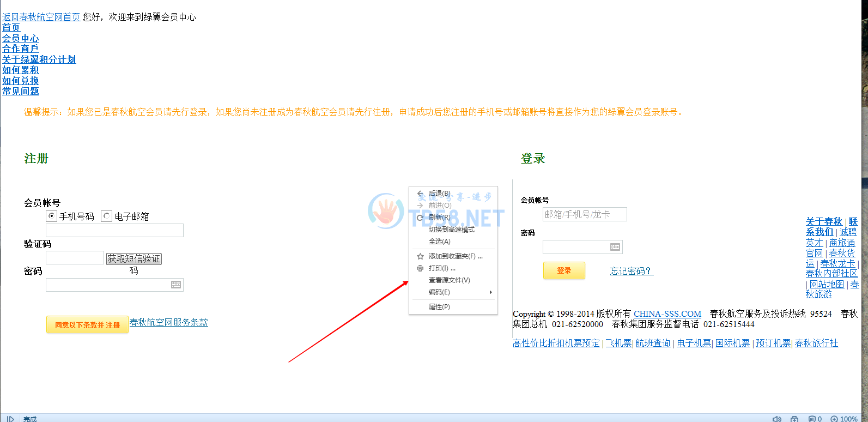Click the 邮箱/手机号/龙卡 login account field
This screenshot has width=868, height=422.
[585, 214]
